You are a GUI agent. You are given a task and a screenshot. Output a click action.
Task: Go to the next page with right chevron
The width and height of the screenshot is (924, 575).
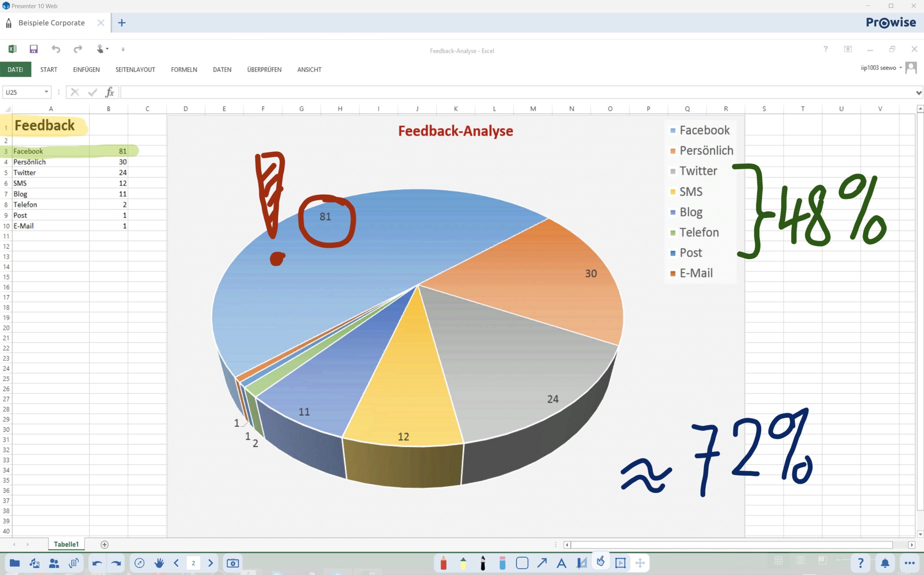point(210,563)
